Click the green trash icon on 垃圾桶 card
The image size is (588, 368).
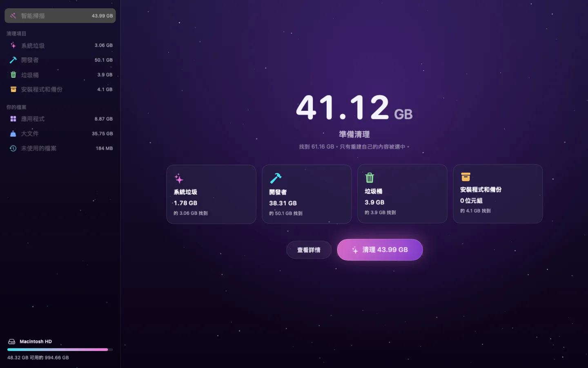point(370,177)
